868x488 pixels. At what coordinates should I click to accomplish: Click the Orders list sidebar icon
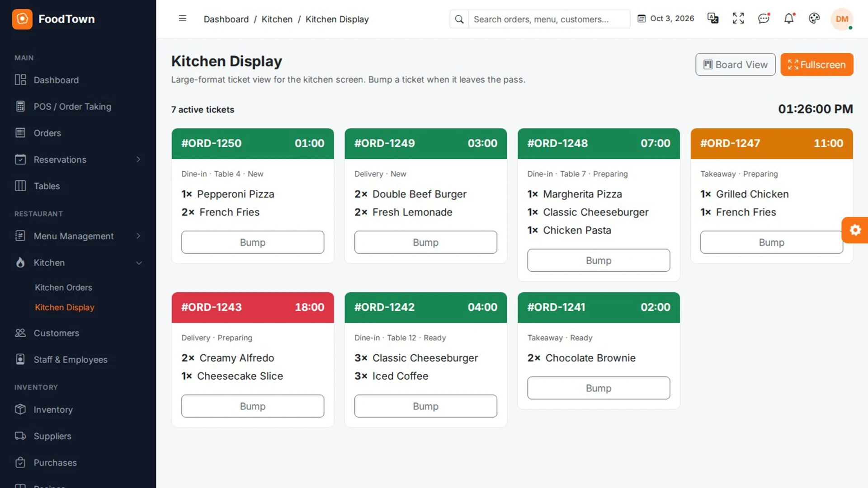point(20,133)
